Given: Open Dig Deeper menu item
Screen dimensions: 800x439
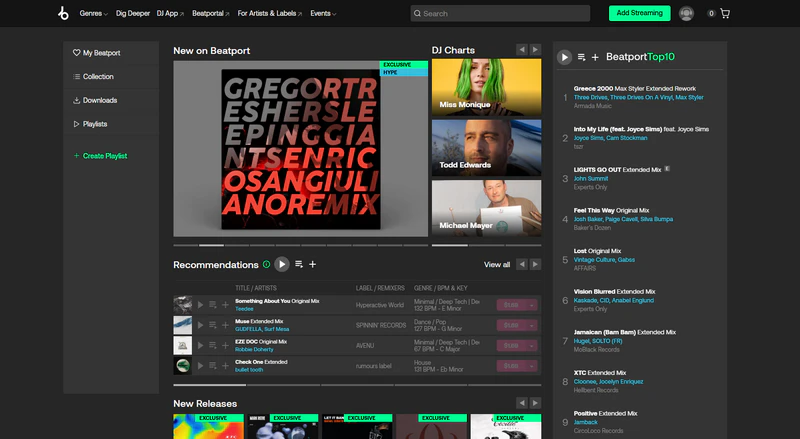Looking at the screenshot, I should 133,13.
